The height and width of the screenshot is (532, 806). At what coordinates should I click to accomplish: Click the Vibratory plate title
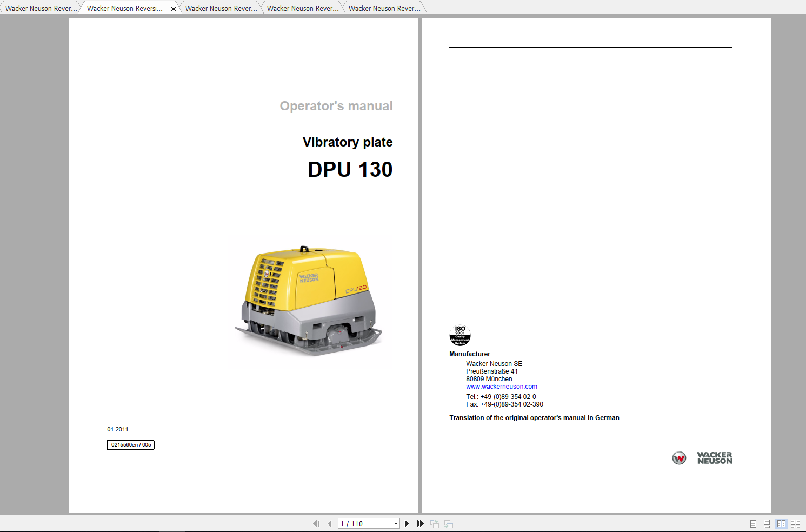348,142
